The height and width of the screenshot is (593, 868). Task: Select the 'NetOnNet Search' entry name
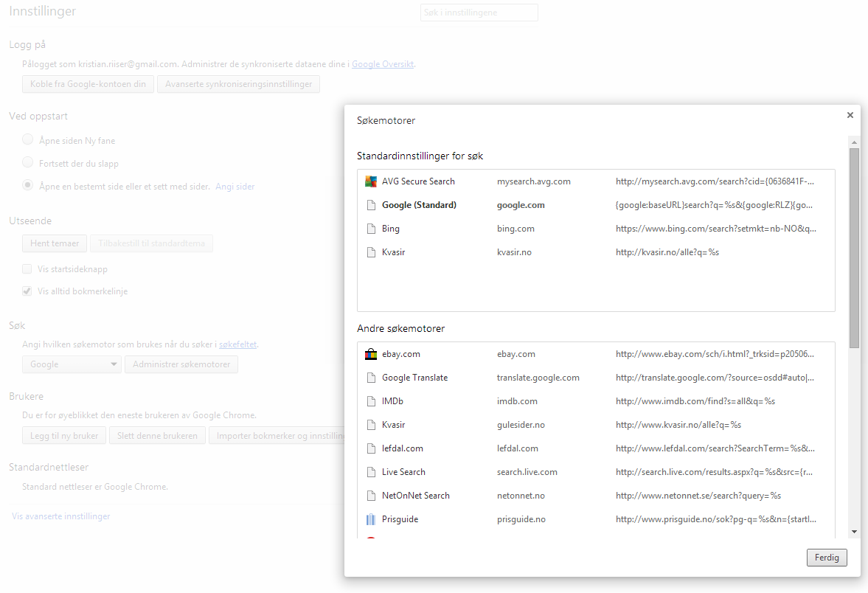click(x=416, y=496)
